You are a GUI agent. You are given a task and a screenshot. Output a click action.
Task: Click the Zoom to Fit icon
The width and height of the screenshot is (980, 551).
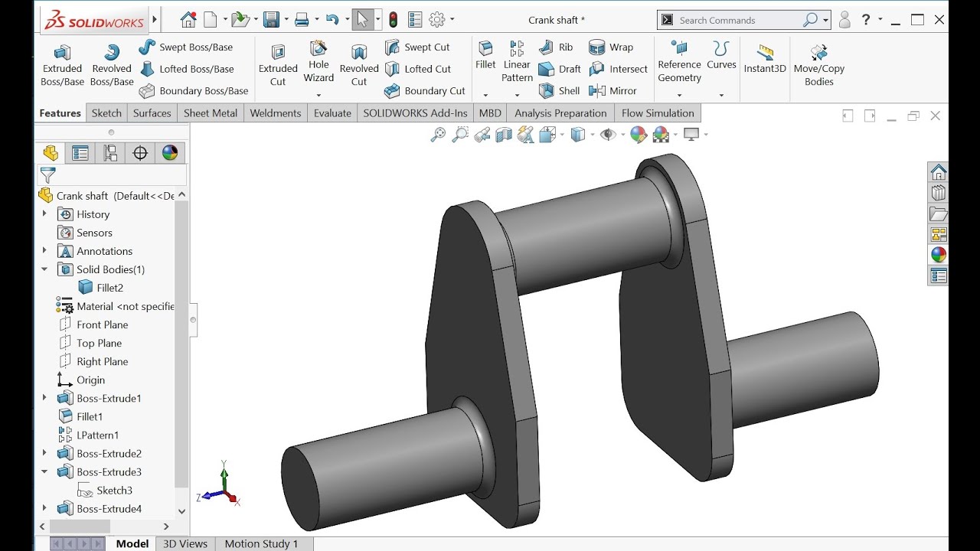click(438, 135)
